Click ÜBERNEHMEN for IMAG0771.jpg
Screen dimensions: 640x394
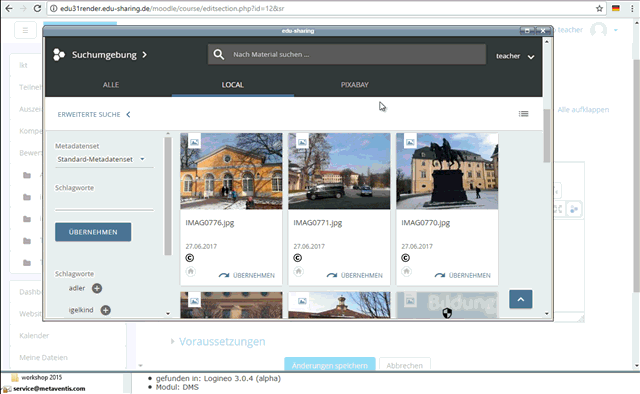pos(355,276)
